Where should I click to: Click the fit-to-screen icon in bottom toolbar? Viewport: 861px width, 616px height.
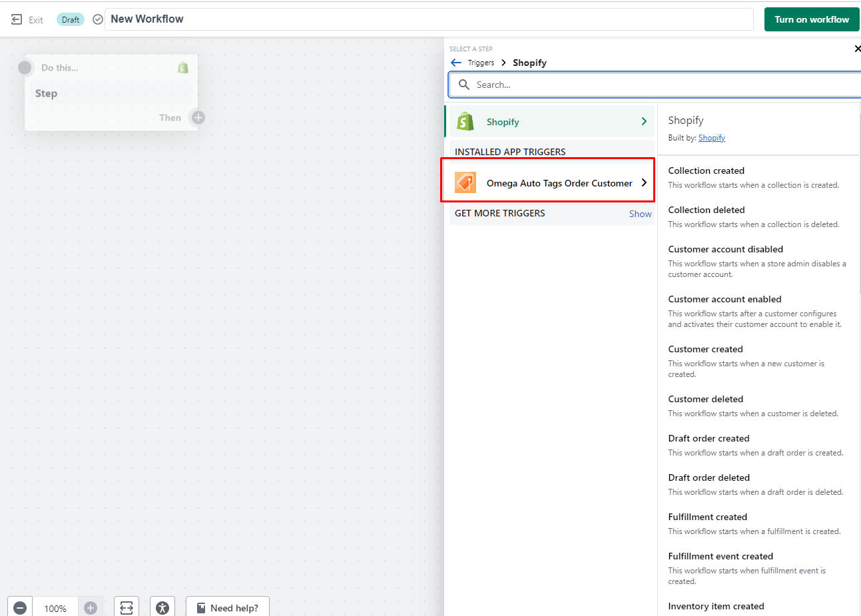[127, 607]
